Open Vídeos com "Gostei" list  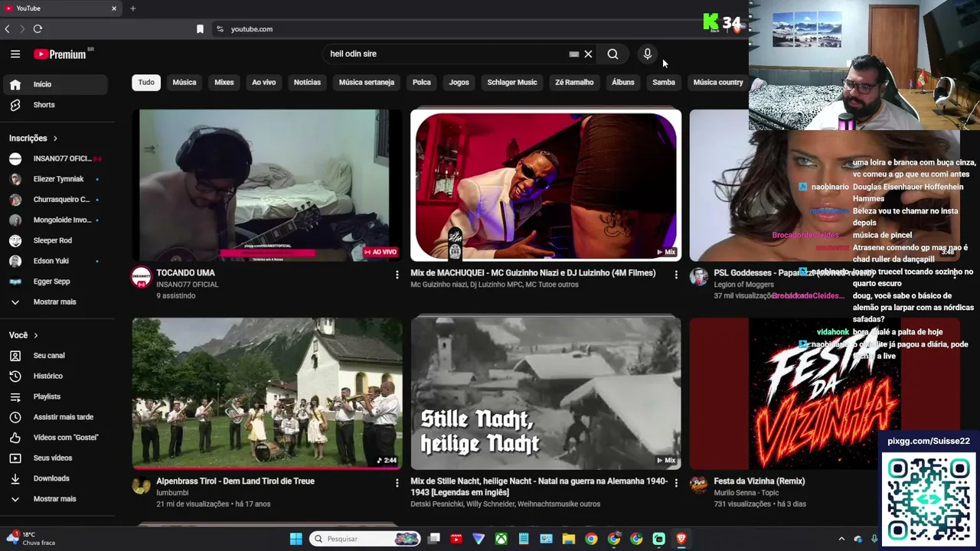coord(54,438)
